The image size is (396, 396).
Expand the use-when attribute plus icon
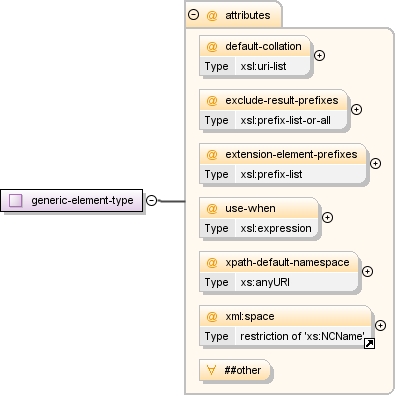pos(327,217)
